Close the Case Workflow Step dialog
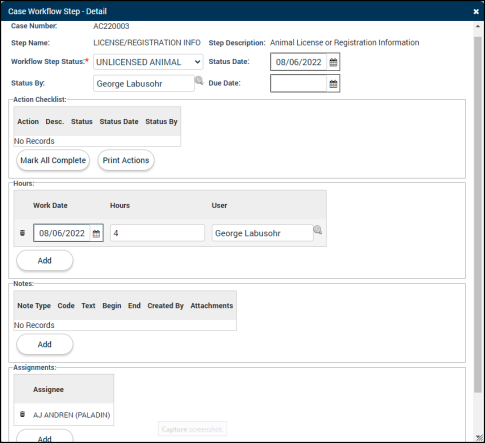The image size is (485, 443). click(x=476, y=11)
